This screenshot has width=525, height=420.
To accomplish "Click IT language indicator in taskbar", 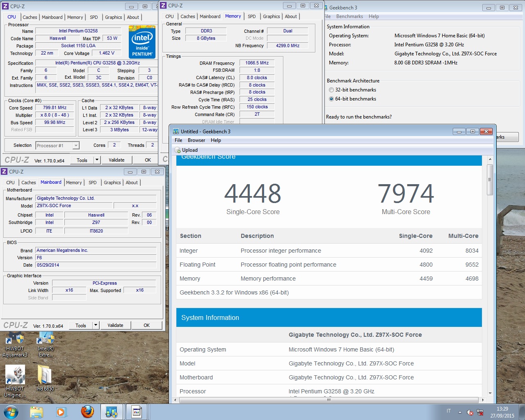I will coord(449,411).
